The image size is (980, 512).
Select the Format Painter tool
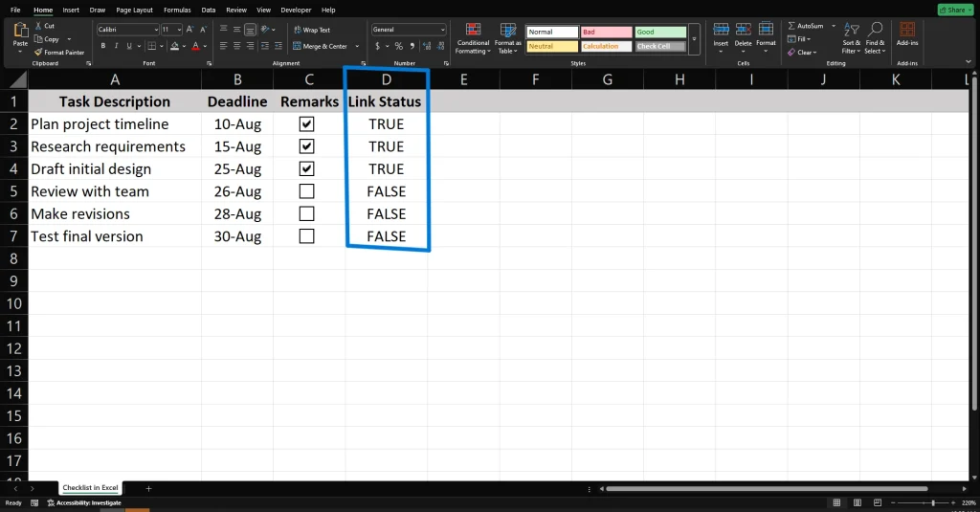click(x=59, y=53)
